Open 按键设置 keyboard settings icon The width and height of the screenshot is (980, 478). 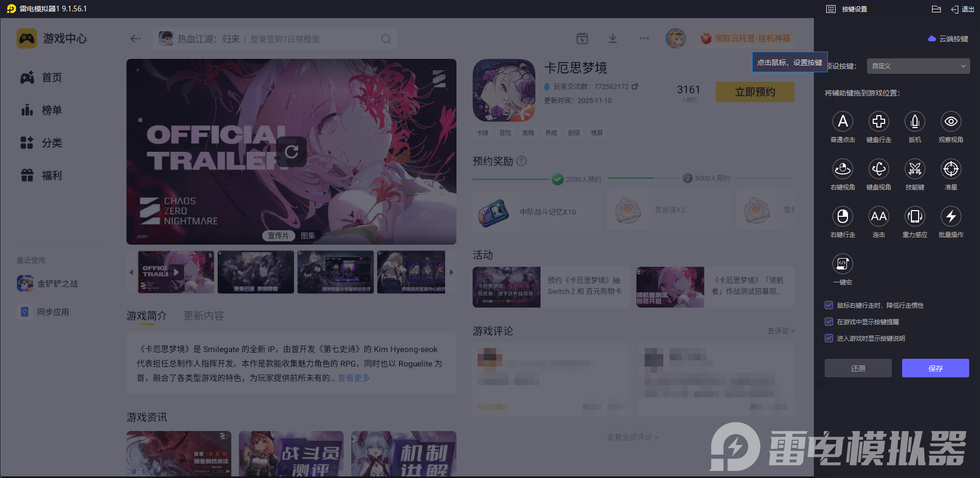tap(831, 9)
